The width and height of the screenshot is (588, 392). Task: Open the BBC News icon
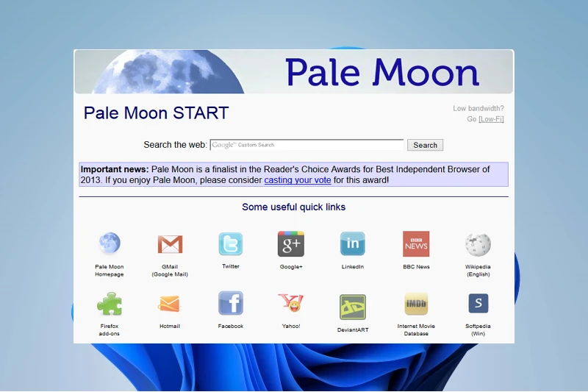point(416,244)
